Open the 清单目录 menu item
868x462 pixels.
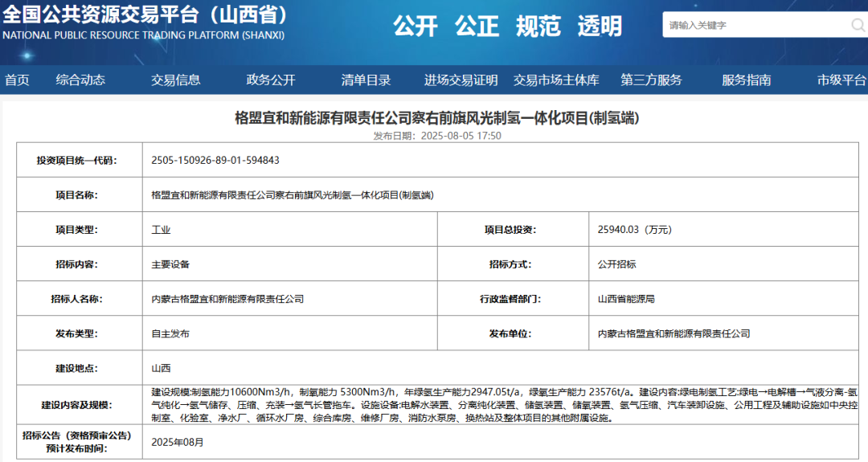(366, 80)
